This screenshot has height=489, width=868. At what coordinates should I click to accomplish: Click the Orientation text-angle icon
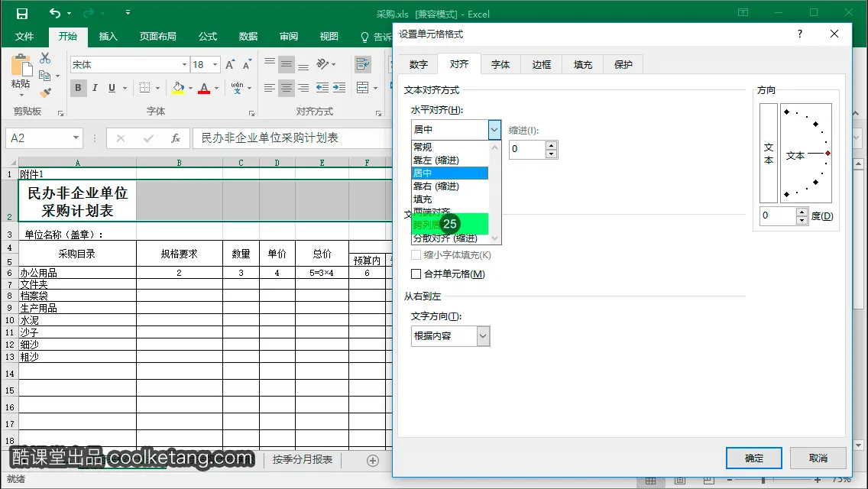pos(323,64)
